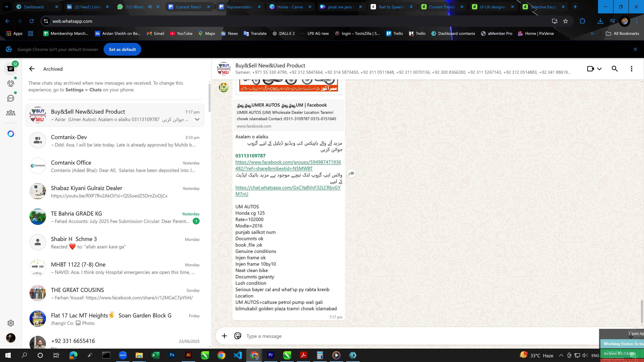This screenshot has width=644, height=362.
Task: Click the Windows Start button
Action: [x=8, y=355]
